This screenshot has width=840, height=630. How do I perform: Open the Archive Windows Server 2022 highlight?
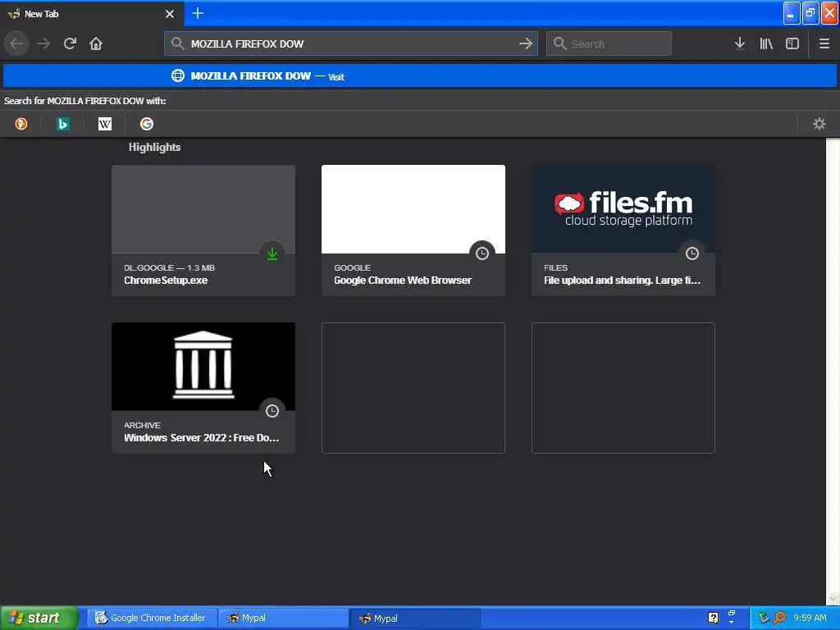pyautogui.click(x=203, y=388)
